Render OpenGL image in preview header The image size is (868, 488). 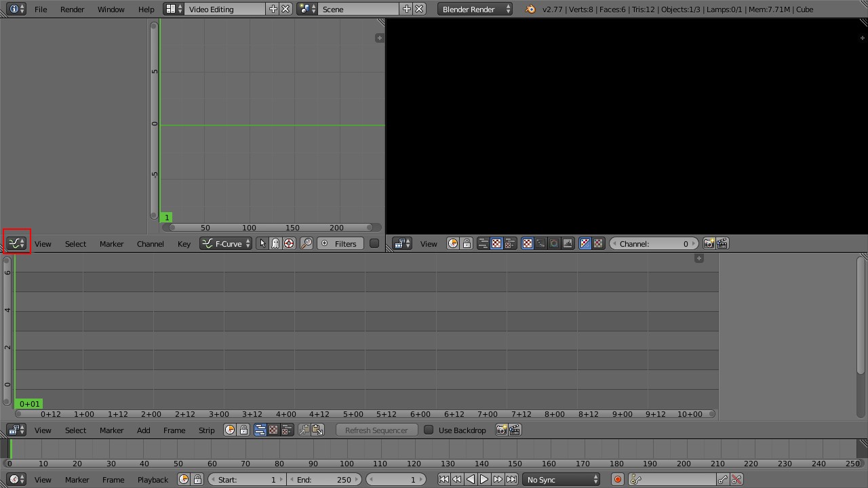(x=709, y=244)
